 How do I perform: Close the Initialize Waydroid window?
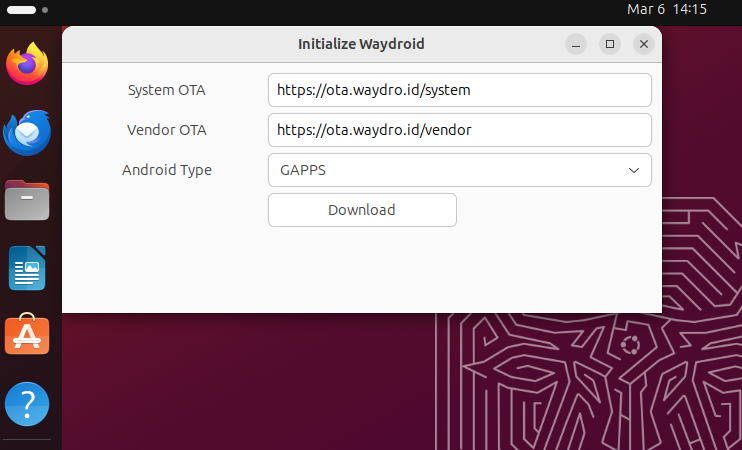(x=644, y=44)
